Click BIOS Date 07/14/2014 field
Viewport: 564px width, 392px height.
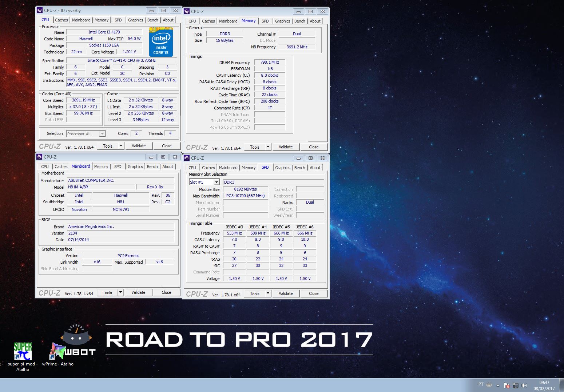click(x=121, y=240)
